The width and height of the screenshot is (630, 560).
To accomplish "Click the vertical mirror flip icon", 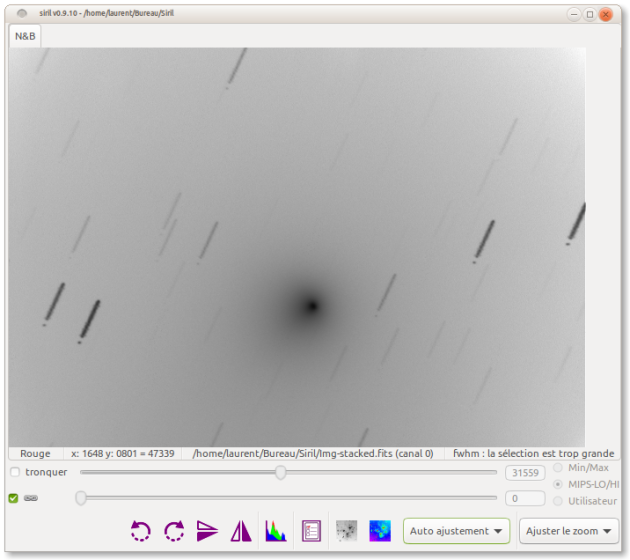I will (208, 531).
